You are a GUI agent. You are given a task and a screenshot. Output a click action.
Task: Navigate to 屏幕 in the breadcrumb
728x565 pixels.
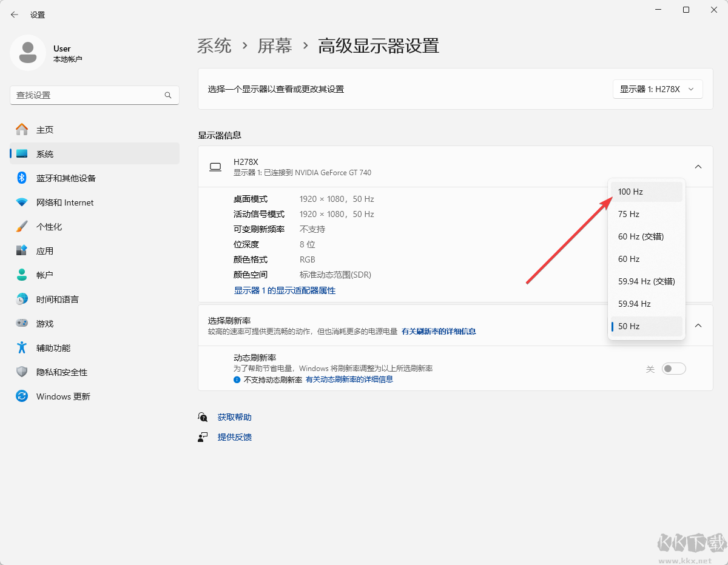coord(274,45)
